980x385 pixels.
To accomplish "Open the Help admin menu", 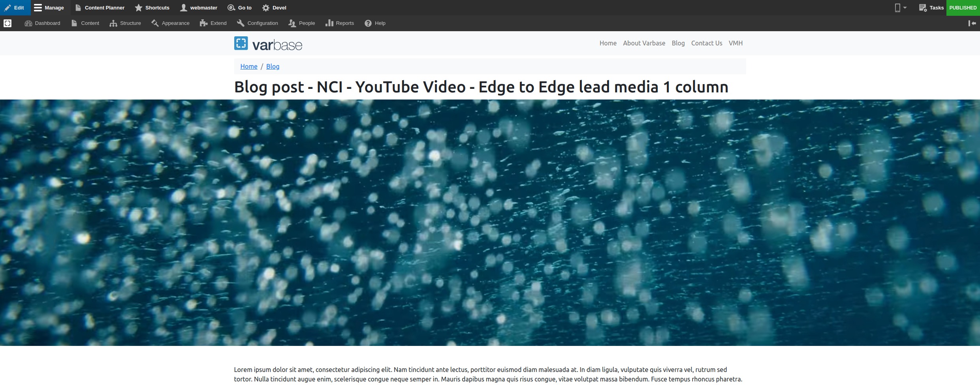I will (x=375, y=23).
